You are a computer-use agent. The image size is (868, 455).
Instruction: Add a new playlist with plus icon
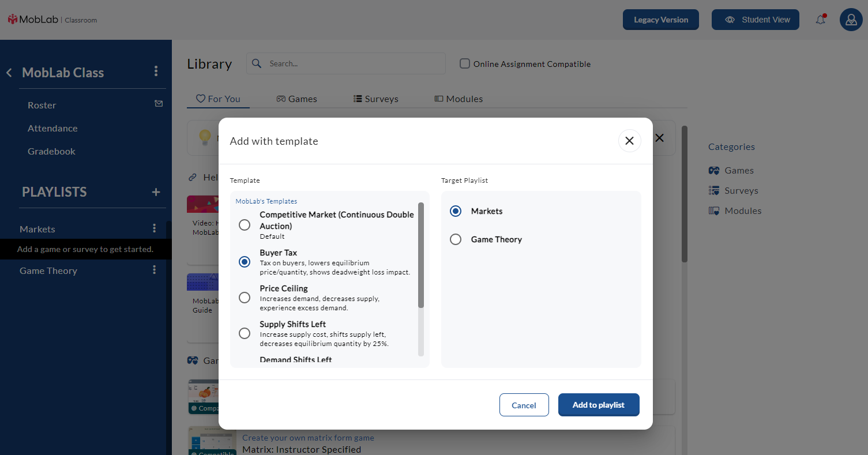tap(156, 192)
